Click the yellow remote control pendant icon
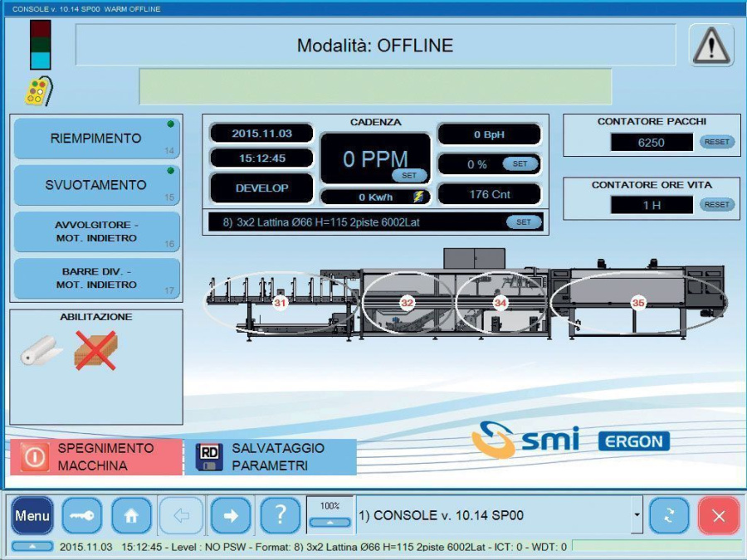Screen dimensions: 747x560 click(x=37, y=91)
